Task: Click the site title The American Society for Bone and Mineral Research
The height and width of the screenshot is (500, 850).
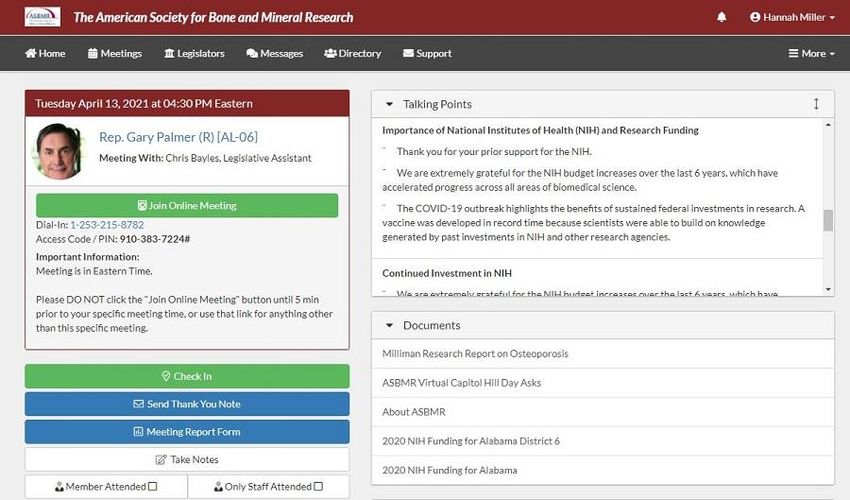Action: tap(213, 17)
